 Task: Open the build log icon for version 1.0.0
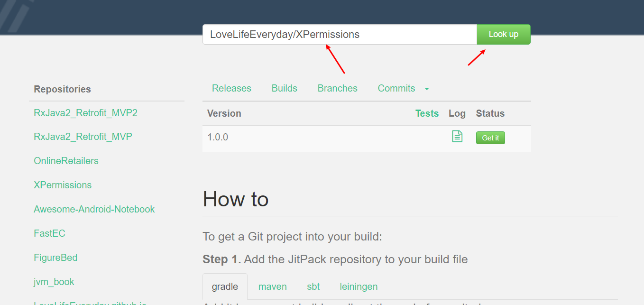click(x=457, y=137)
